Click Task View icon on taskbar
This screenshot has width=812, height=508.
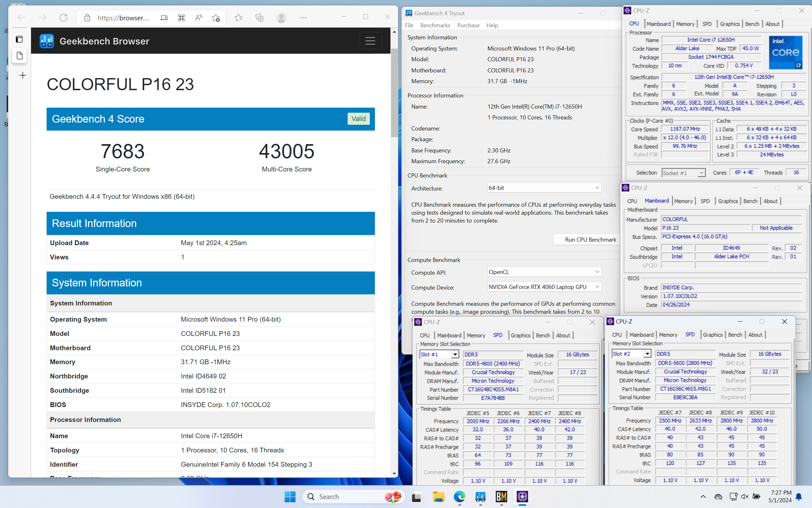pyautogui.click(x=417, y=497)
